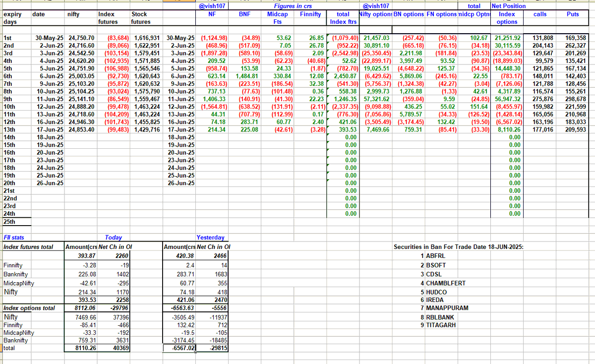Image resolution: width=595 pixels, height=364 pixels.
Task: Click today's total OI cell 40369
Action: (x=120, y=349)
